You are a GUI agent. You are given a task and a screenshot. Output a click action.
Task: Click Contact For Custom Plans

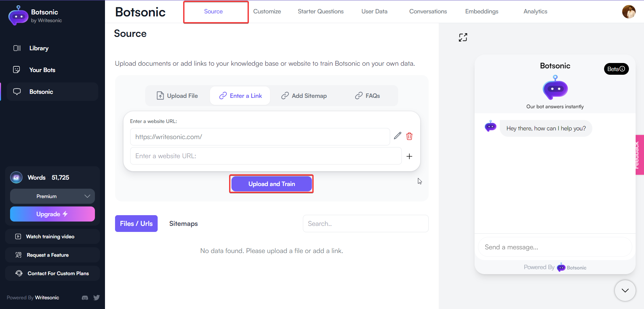pyautogui.click(x=58, y=273)
